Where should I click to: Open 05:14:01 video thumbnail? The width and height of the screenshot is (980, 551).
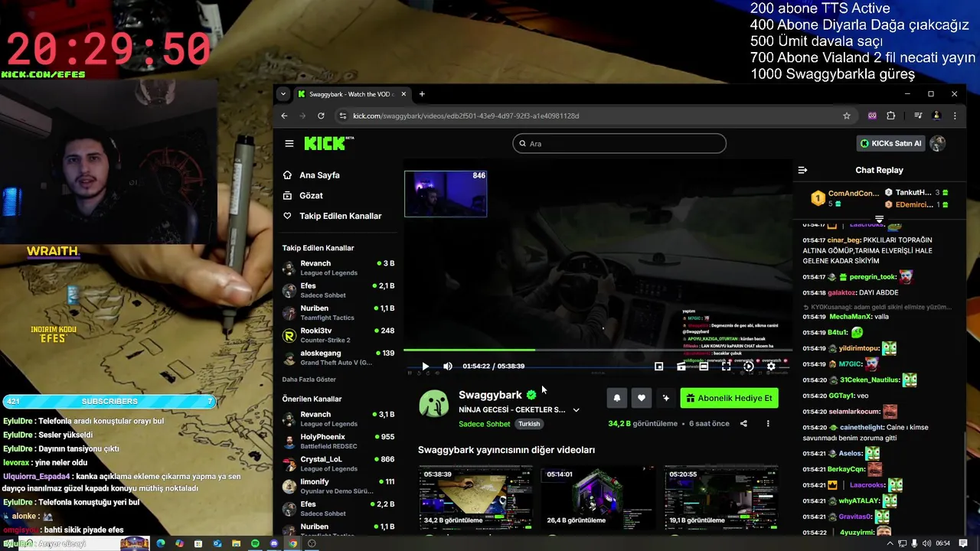pyautogui.click(x=599, y=497)
